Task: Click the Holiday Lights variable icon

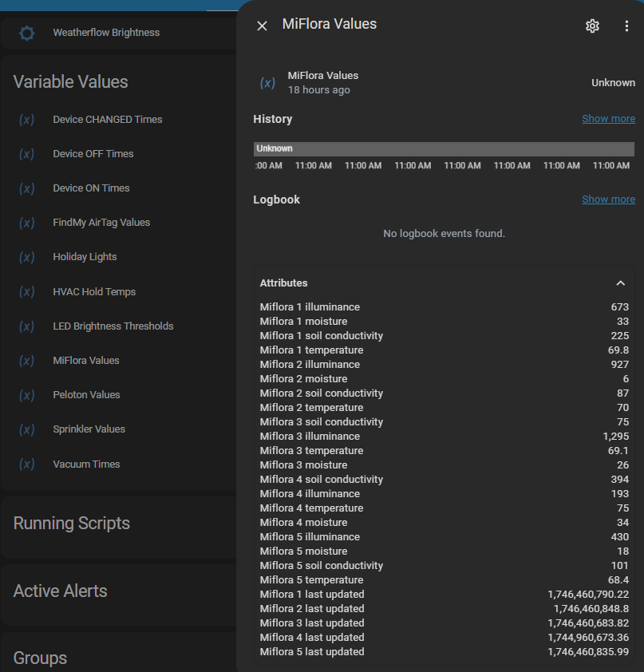Action: pyautogui.click(x=27, y=257)
